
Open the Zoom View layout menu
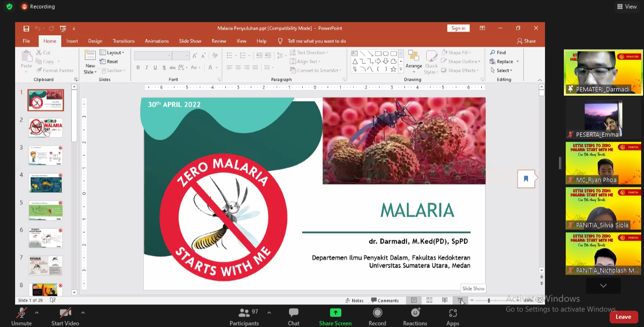627,7
